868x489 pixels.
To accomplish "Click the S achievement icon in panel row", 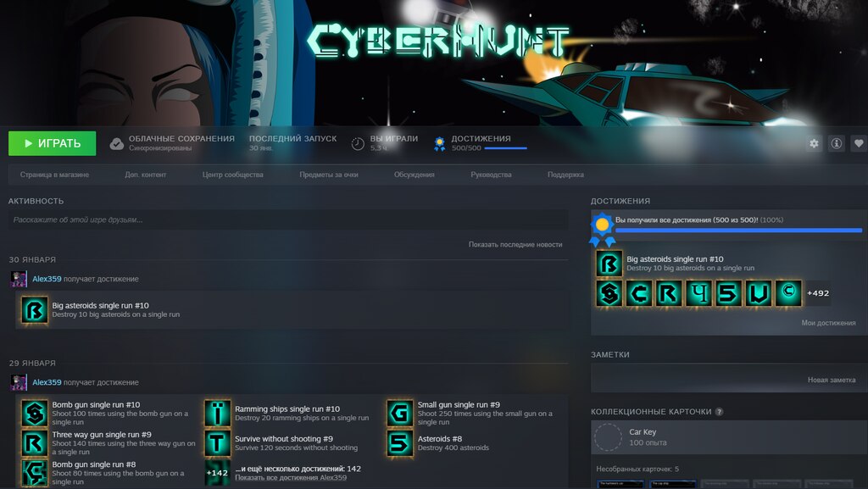I will tap(609, 293).
